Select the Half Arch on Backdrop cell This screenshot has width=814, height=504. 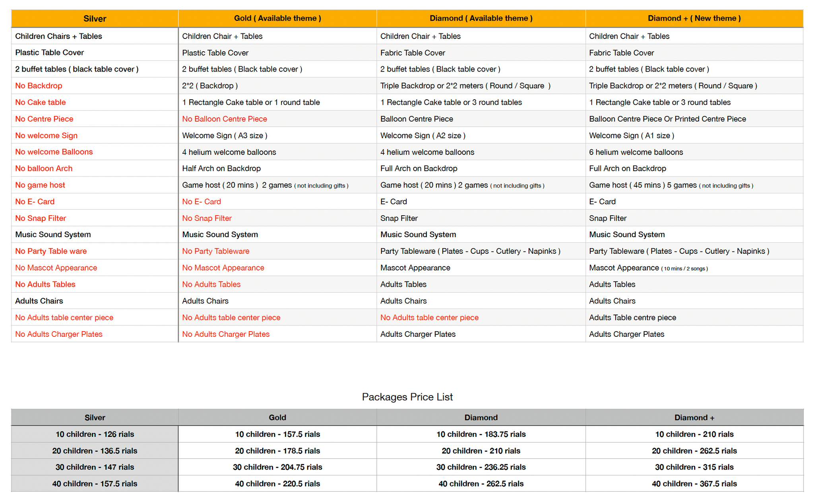[221, 168]
